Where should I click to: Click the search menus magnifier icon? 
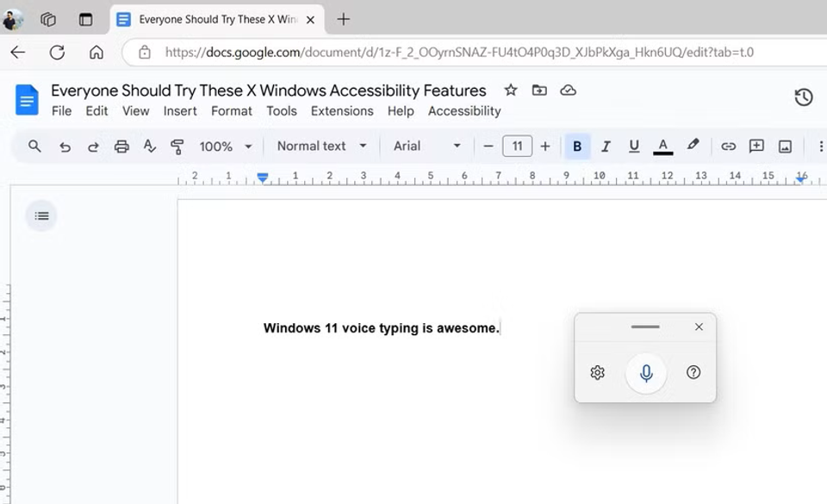34,146
